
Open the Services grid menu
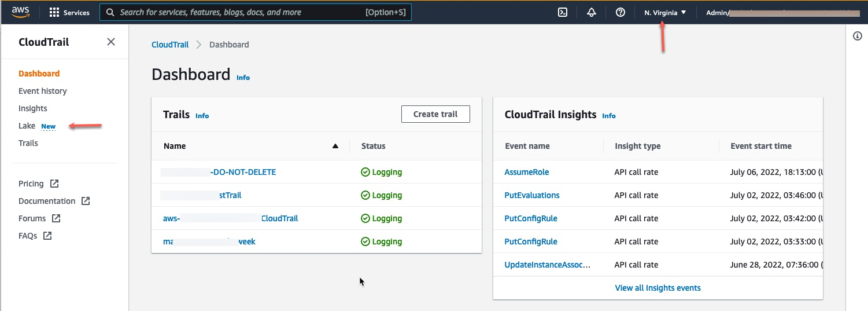tap(69, 12)
